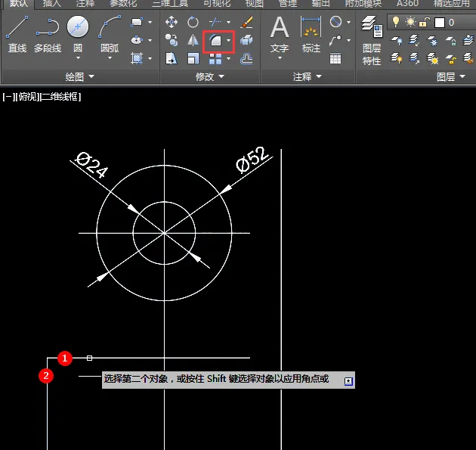Activate the Trim tool

coord(215,22)
